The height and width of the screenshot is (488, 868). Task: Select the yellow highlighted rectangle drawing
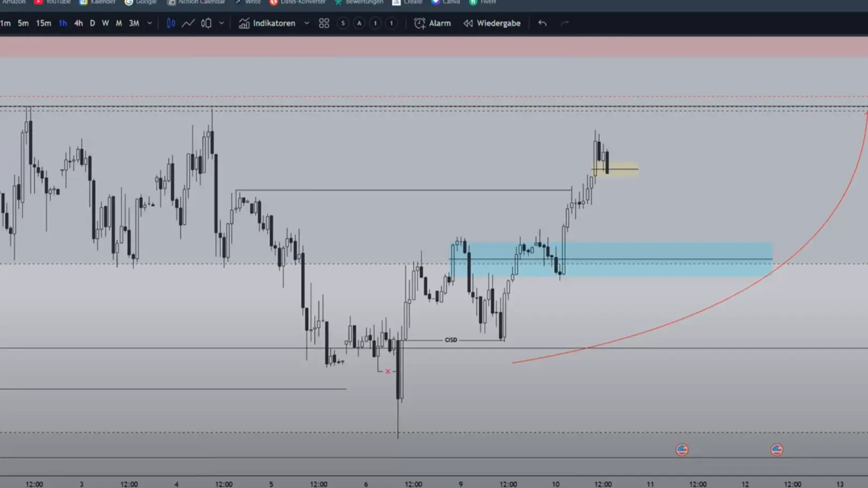(x=615, y=169)
